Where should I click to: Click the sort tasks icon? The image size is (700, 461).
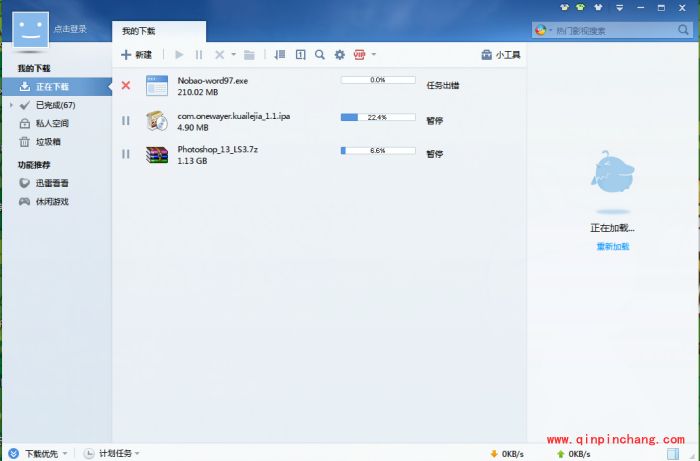(x=279, y=55)
